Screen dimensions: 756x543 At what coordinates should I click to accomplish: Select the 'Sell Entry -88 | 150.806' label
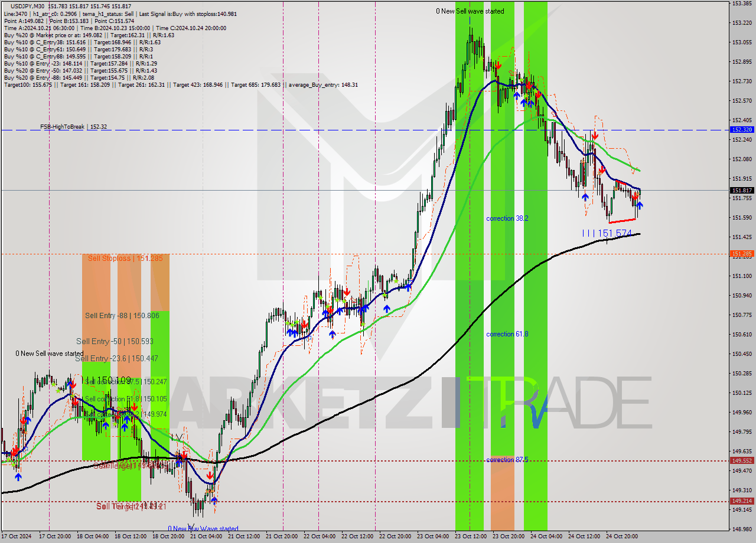pyautogui.click(x=122, y=316)
